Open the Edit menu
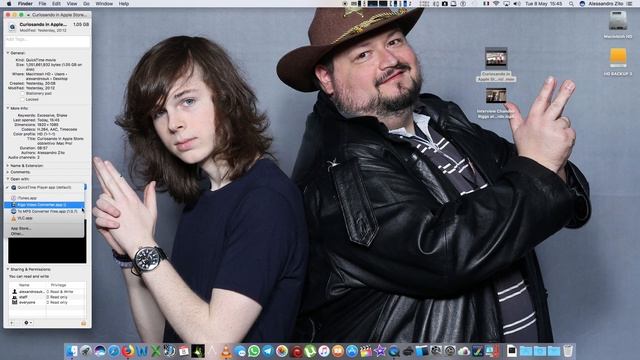The width and height of the screenshot is (640, 360). coord(57,4)
